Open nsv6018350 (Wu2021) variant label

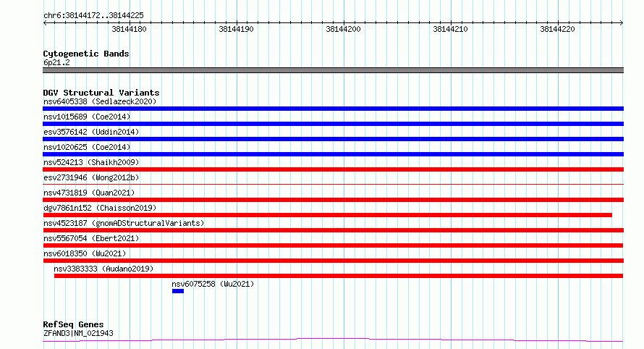[x=85, y=253]
